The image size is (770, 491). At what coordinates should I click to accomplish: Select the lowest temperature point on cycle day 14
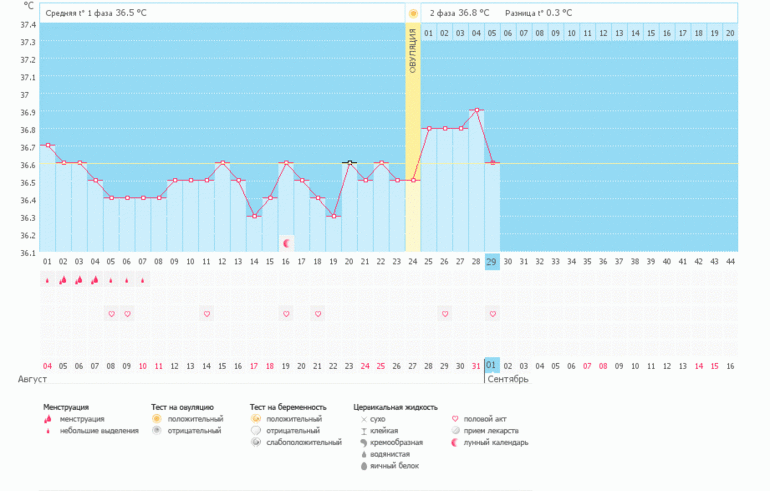pos(254,216)
